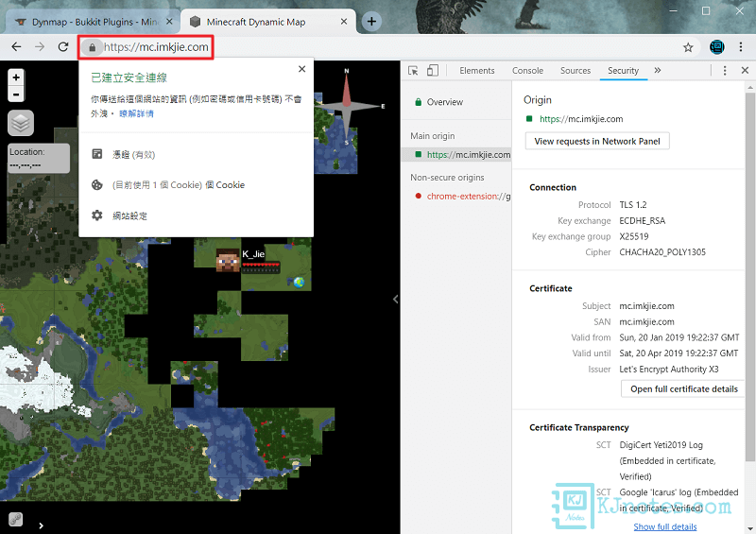Switch to the Elements tab
The image size is (756, 534).
pyautogui.click(x=476, y=70)
